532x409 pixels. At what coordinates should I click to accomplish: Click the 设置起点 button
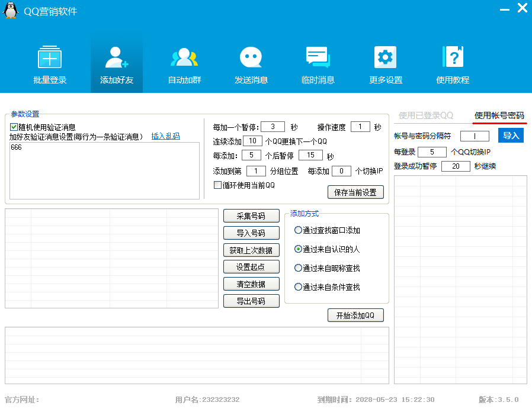pyautogui.click(x=251, y=267)
